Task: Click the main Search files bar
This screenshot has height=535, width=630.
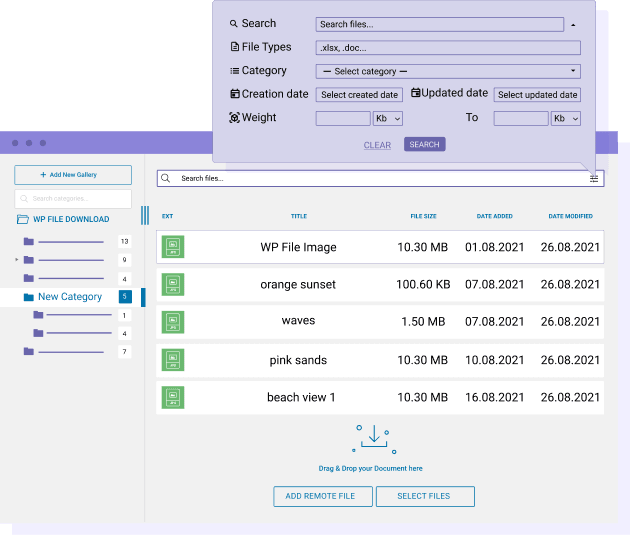Action: click(x=380, y=178)
